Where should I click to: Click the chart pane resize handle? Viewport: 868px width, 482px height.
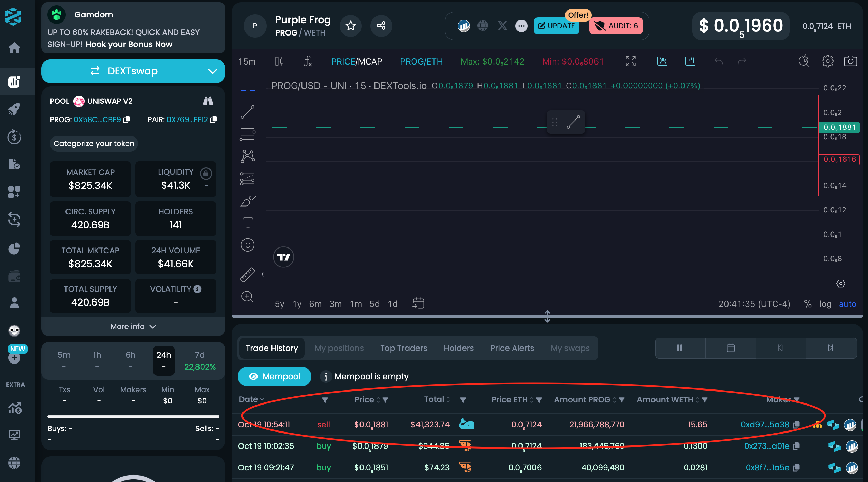pyautogui.click(x=547, y=316)
